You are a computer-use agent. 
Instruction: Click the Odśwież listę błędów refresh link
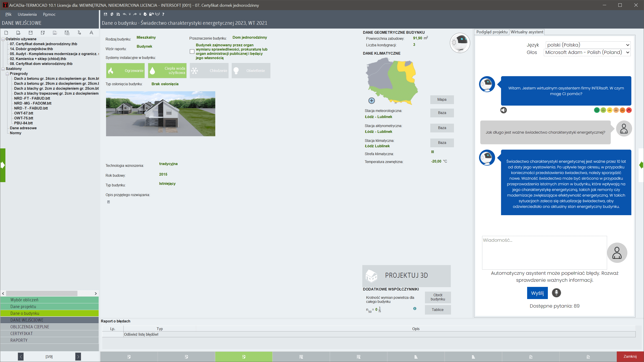[141, 334]
